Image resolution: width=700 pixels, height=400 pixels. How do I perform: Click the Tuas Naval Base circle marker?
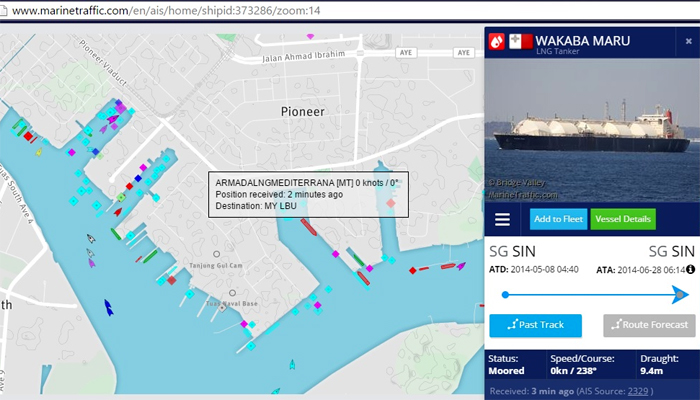pyautogui.click(x=232, y=293)
